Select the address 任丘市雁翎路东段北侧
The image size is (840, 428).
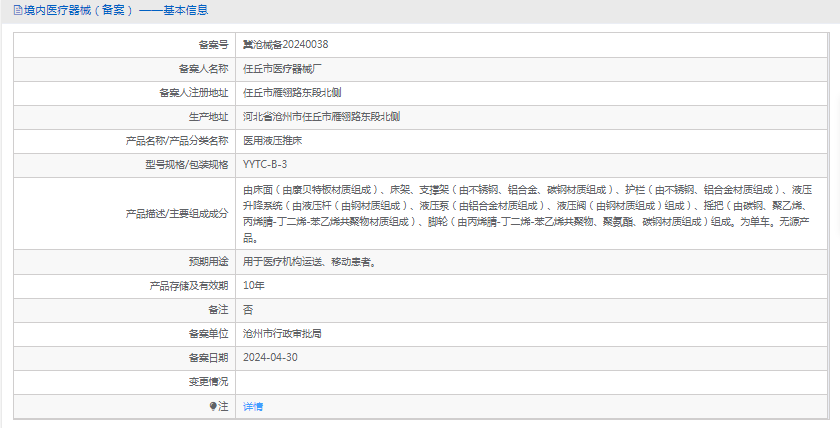pos(292,93)
